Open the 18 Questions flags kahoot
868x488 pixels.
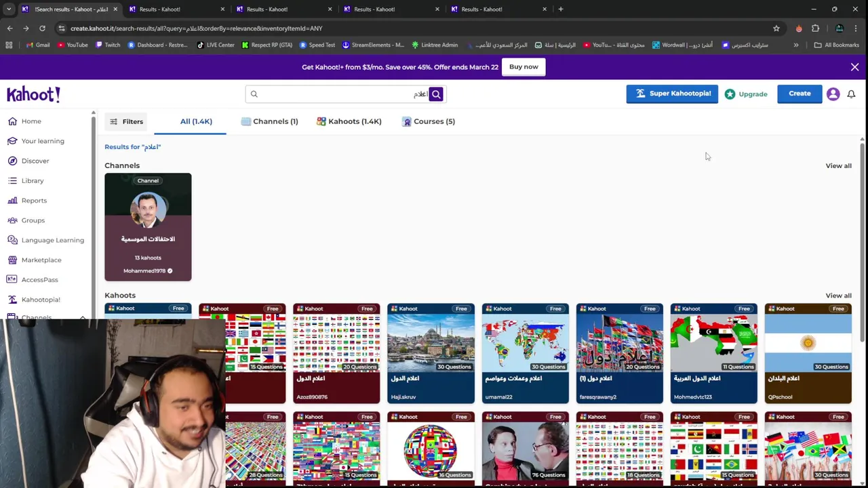point(619,449)
